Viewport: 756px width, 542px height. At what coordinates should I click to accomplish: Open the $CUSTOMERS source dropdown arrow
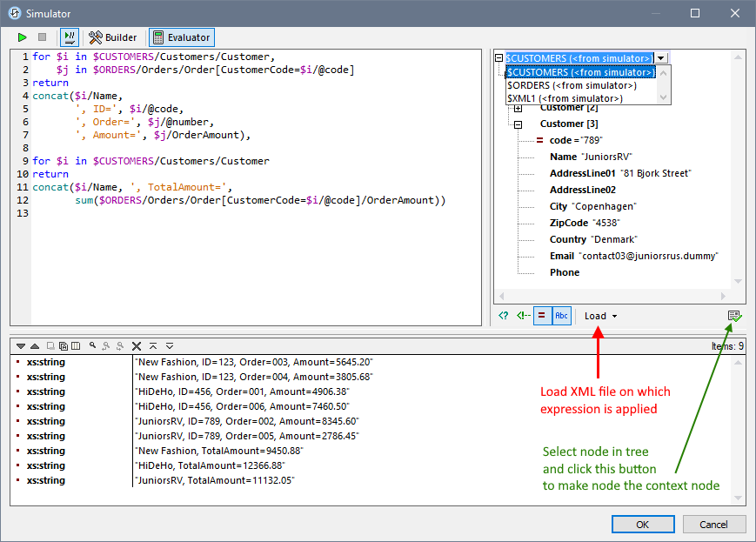click(x=661, y=58)
